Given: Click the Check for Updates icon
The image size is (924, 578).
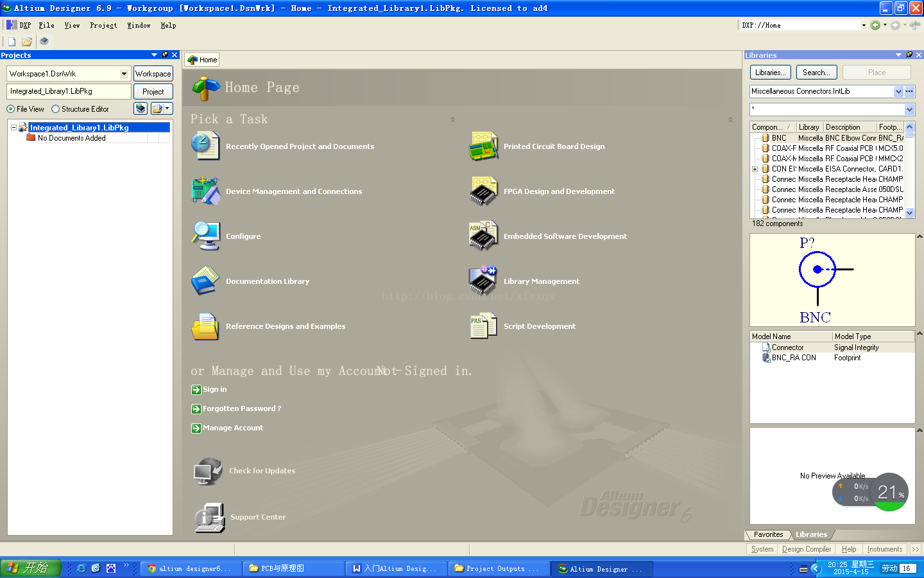Looking at the screenshot, I should tap(208, 471).
